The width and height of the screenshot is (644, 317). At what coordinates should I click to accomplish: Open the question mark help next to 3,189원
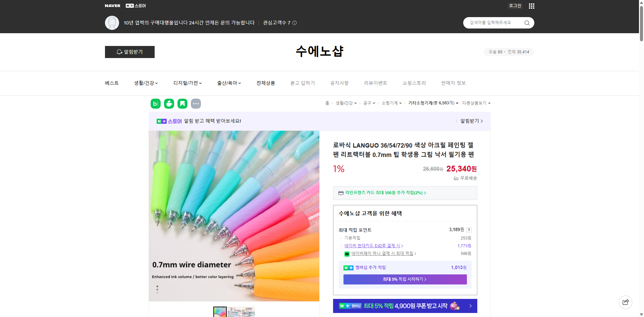(x=469, y=230)
